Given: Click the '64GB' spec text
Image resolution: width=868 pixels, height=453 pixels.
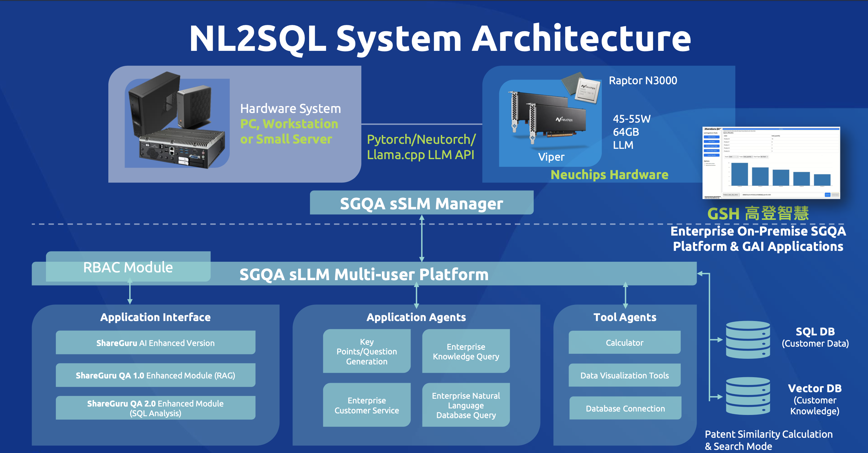Looking at the screenshot, I should 626,132.
